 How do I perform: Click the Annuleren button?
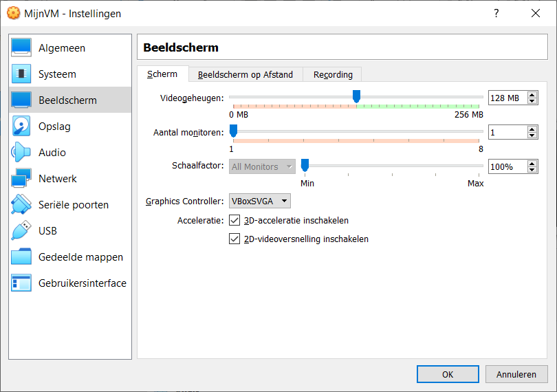(516, 375)
